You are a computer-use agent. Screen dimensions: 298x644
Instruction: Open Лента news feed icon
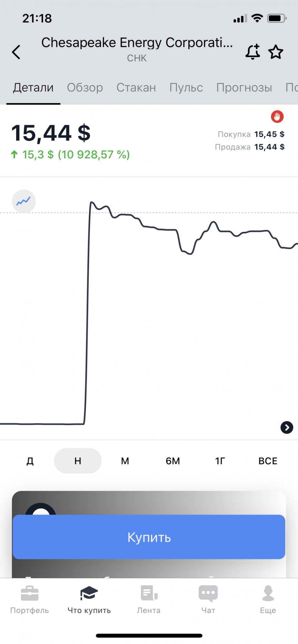(x=149, y=600)
